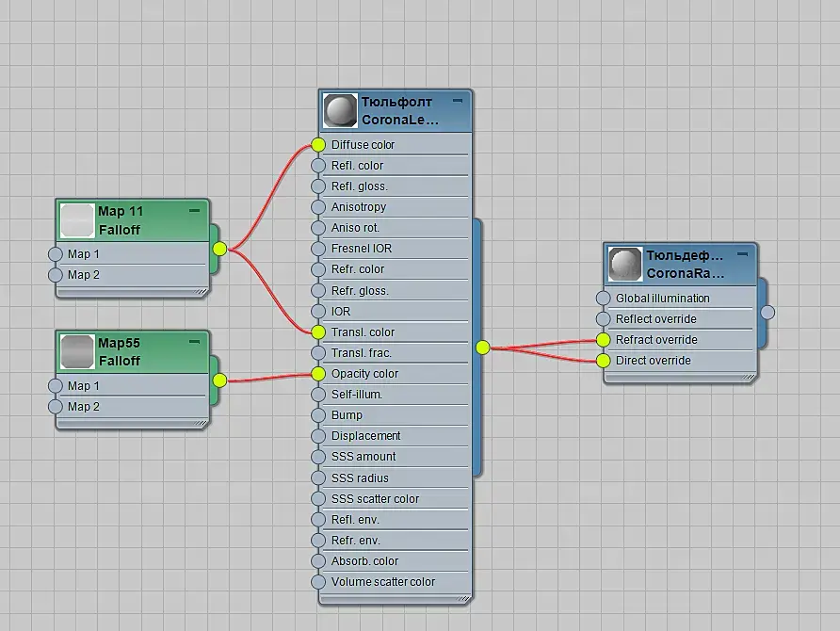
Task: Click the Bump input socket
Action: [318, 415]
